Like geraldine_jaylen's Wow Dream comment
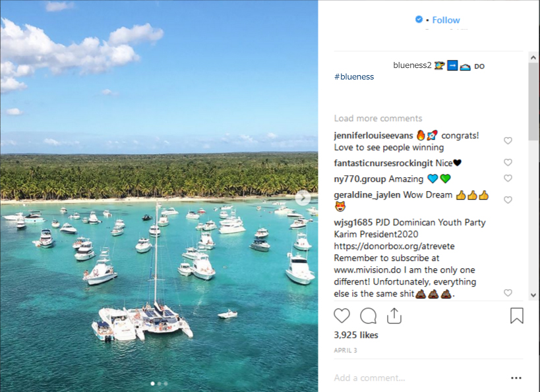The image size is (540, 392). tap(508, 200)
